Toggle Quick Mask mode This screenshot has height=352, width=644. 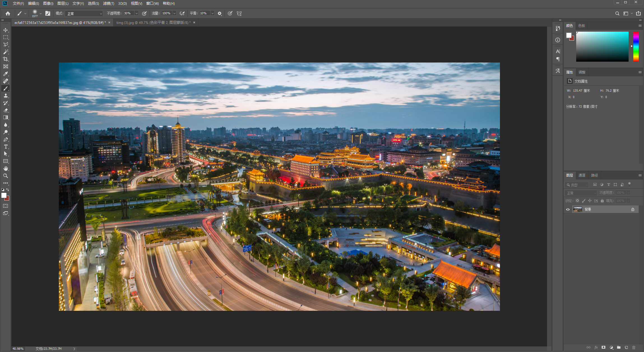[x=6, y=206]
